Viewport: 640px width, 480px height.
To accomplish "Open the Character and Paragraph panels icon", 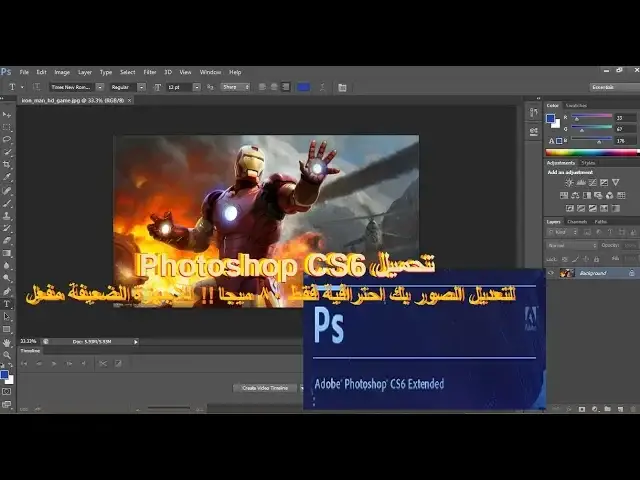I will pyautogui.click(x=342, y=87).
